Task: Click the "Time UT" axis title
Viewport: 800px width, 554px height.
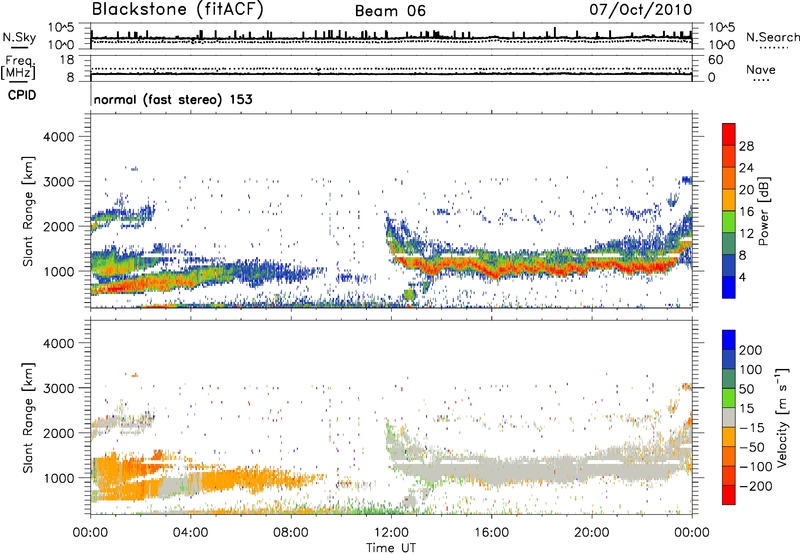Action: point(391,548)
